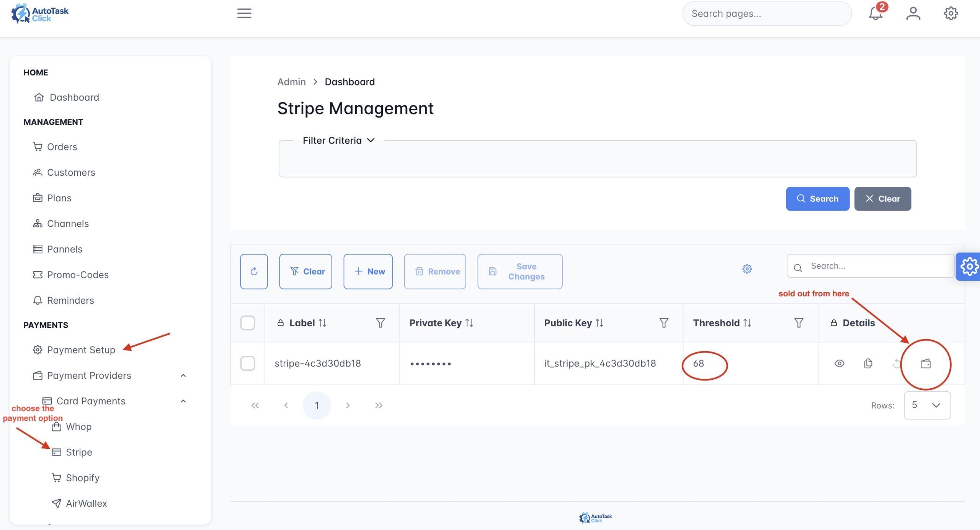Open Payment Setup in sidebar
Viewport: 980px width, 530px height.
(x=74, y=350)
